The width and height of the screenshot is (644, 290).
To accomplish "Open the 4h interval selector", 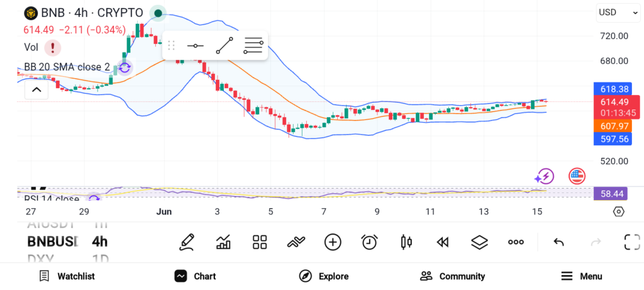I will (x=100, y=242).
